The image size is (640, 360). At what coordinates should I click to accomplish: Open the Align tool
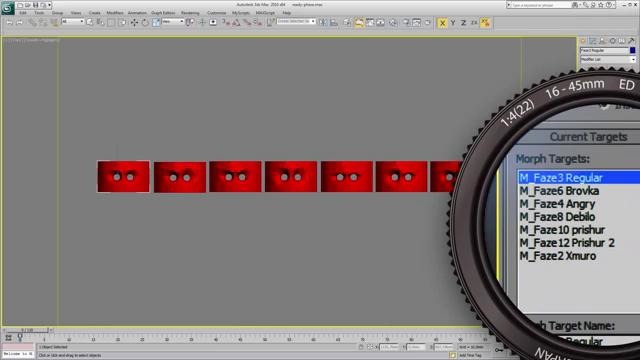click(334, 23)
